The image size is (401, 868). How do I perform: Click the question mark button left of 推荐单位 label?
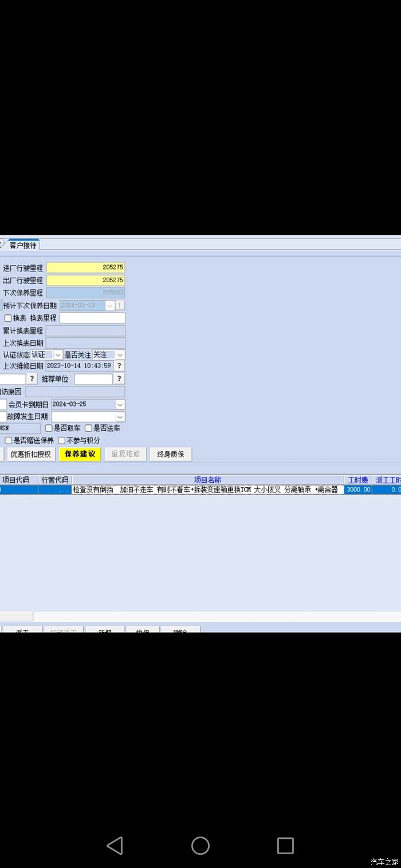[x=32, y=379]
